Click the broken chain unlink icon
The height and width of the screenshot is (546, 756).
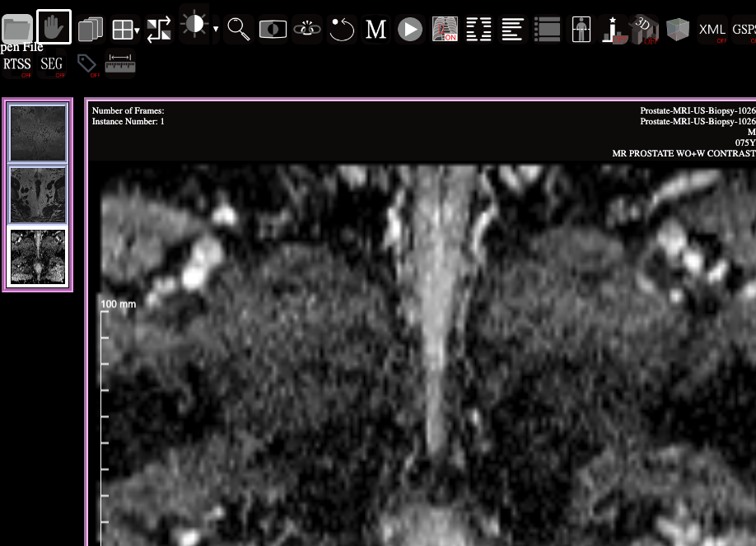307,30
